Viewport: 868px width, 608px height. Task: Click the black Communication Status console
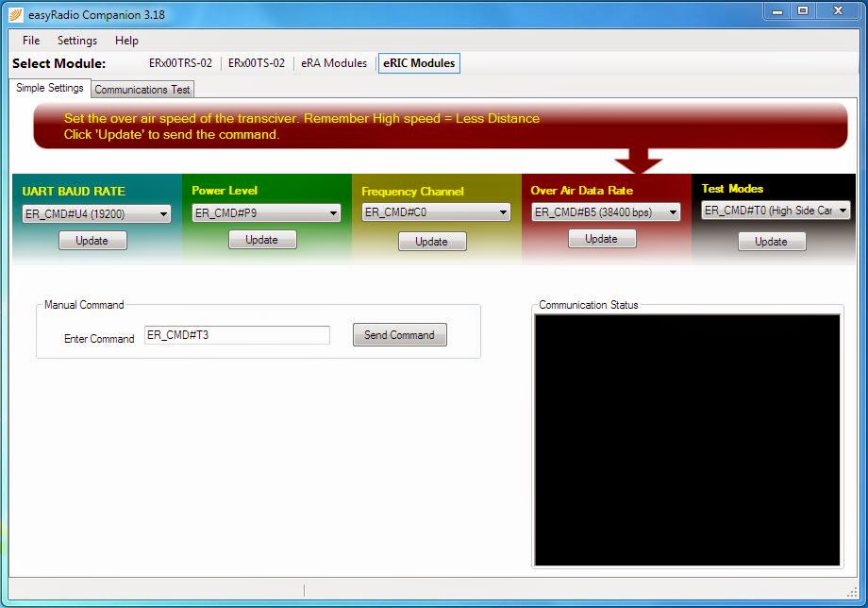[687, 440]
